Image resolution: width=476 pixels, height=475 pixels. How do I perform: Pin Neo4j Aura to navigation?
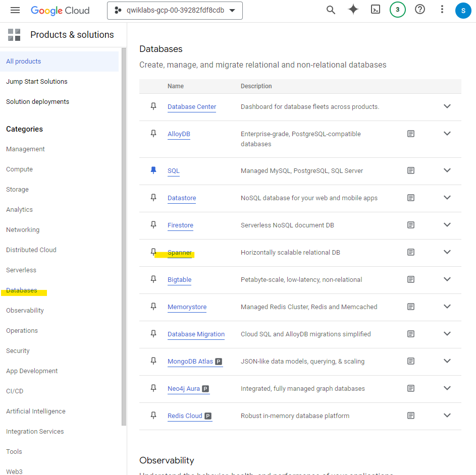(x=153, y=388)
